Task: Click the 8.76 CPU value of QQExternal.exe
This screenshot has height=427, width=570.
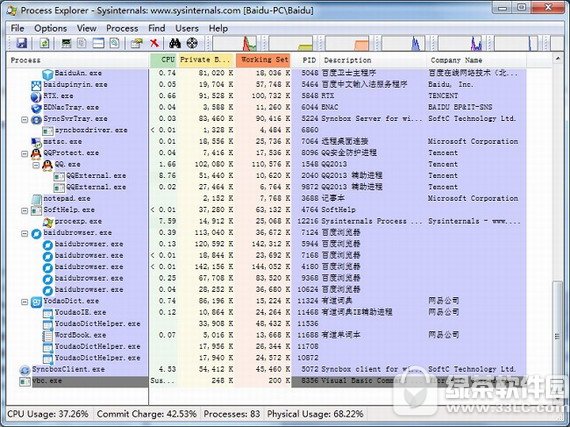Action: [x=167, y=176]
